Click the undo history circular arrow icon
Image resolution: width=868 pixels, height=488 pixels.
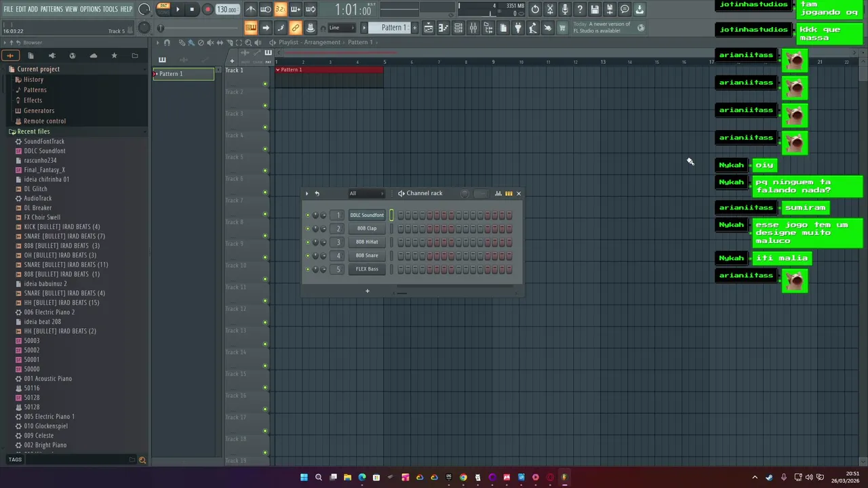535,9
